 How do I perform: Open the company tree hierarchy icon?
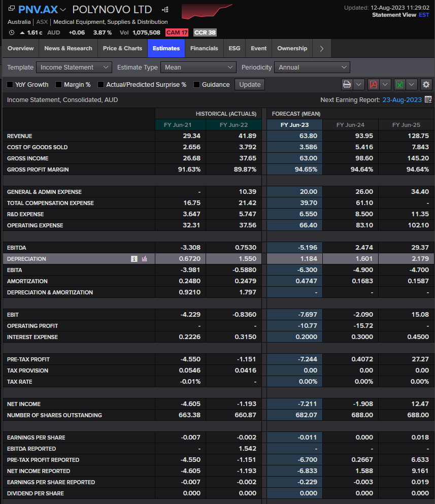[165, 10]
